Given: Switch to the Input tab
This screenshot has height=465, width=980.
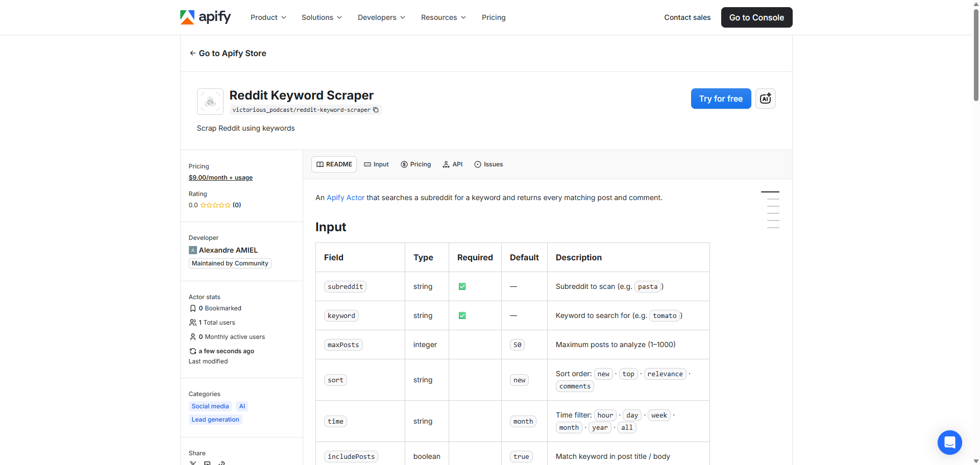Looking at the screenshot, I should pos(376,164).
